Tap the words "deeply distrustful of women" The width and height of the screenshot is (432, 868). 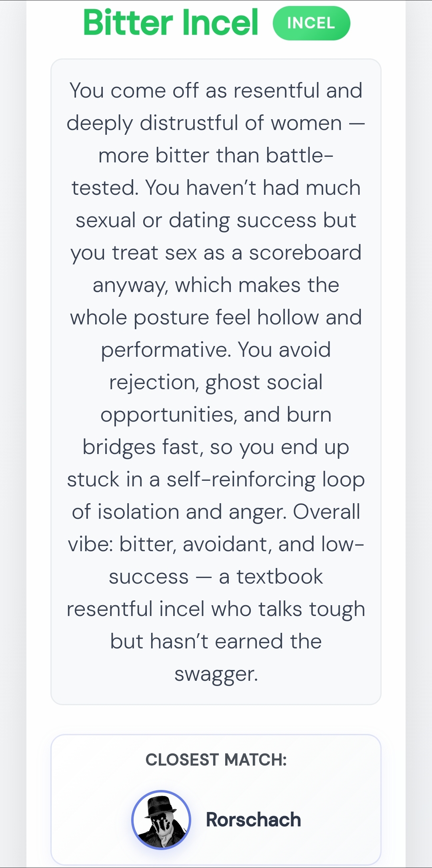coord(204,123)
